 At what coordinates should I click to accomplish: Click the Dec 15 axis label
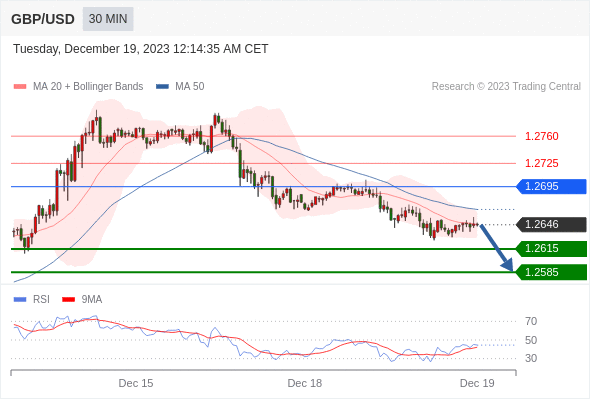coord(136,383)
